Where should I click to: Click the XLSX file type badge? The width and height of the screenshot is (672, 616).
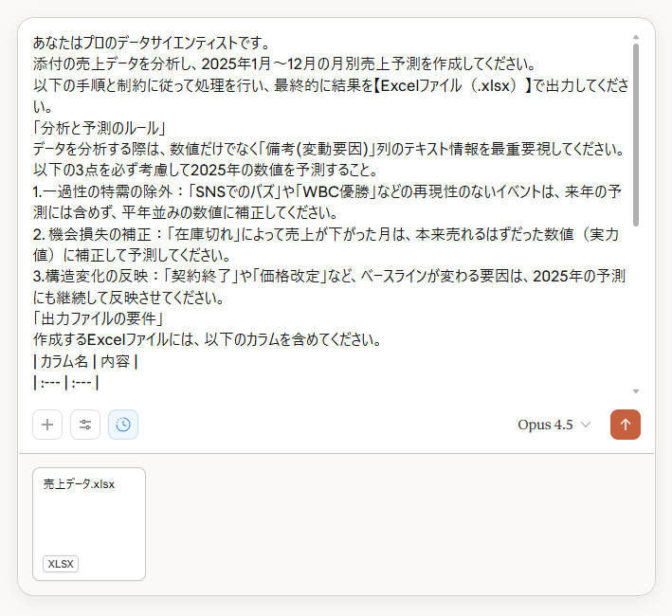pos(61,564)
